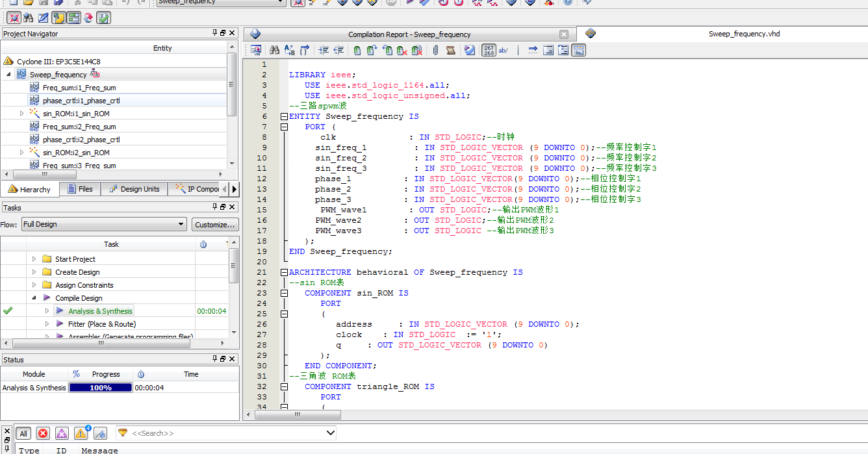The width and height of the screenshot is (868, 454).
Task: Click the Insert Template scroll icon
Action: [x=450, y=50]
